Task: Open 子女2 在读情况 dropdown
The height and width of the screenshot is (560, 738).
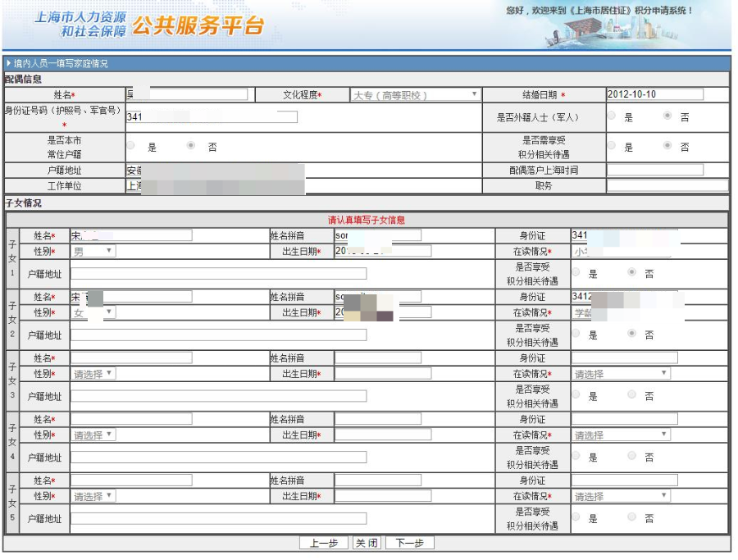Action: tap(622, 312)
